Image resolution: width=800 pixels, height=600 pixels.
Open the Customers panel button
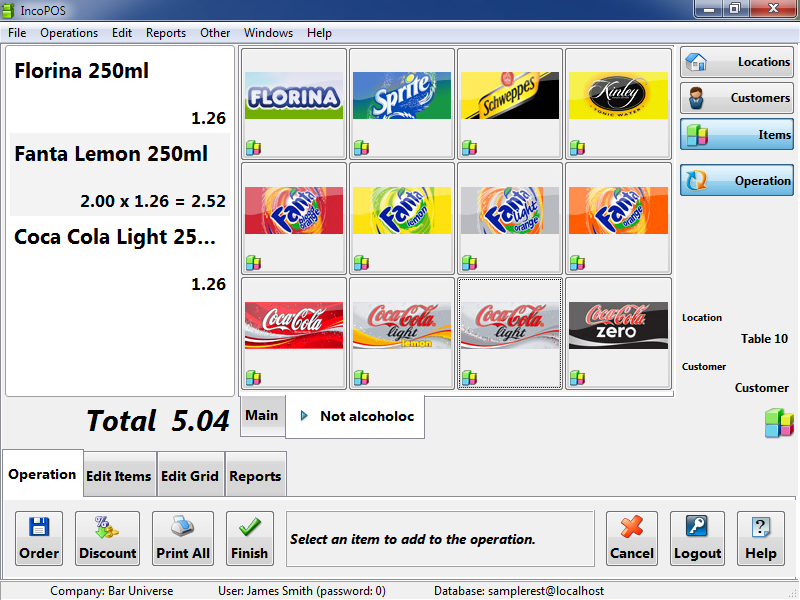[x=737, y=98]
